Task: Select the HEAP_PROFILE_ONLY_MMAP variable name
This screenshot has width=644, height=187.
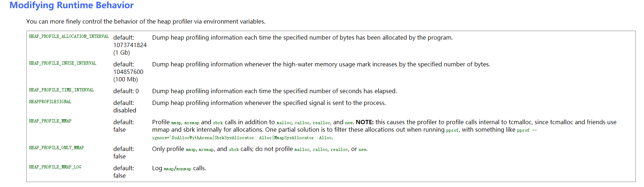Action: (56, 148)
